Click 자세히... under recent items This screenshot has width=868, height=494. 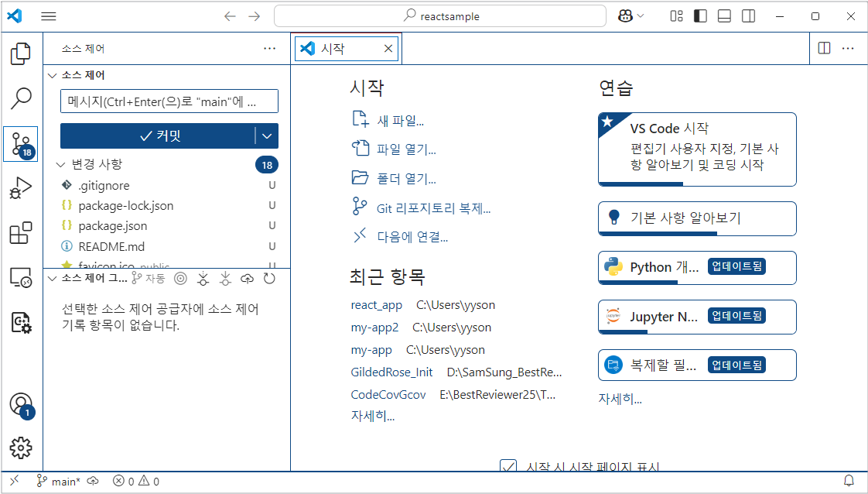[373, 416]
